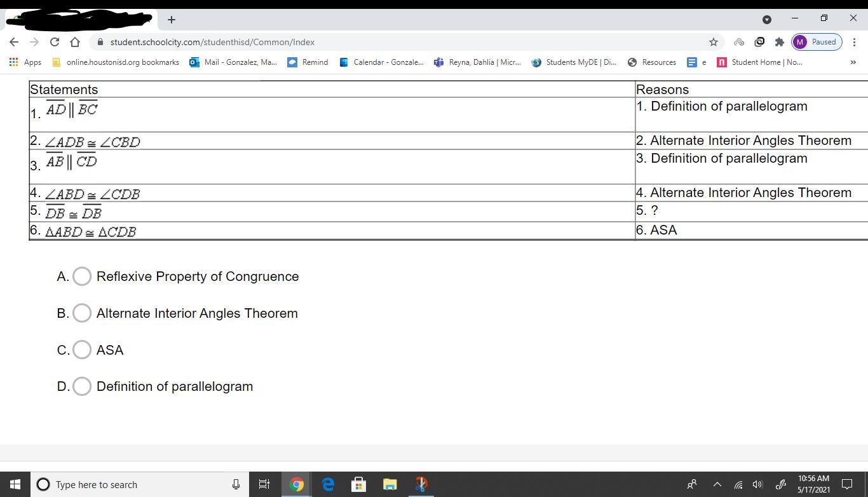This screenshot has width=868, height=497.
Task: Open the Snipping tool taskbar icon
Action: tap(421, 484)
